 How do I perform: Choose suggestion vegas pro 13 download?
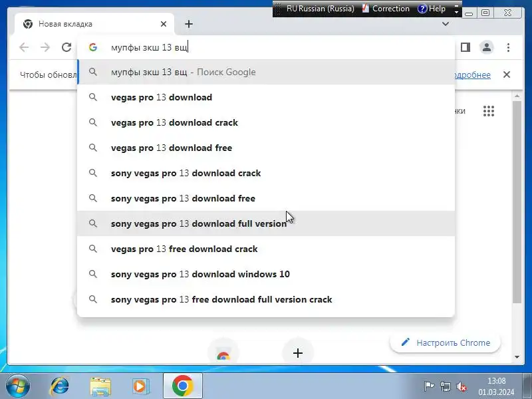pos(266,97)
